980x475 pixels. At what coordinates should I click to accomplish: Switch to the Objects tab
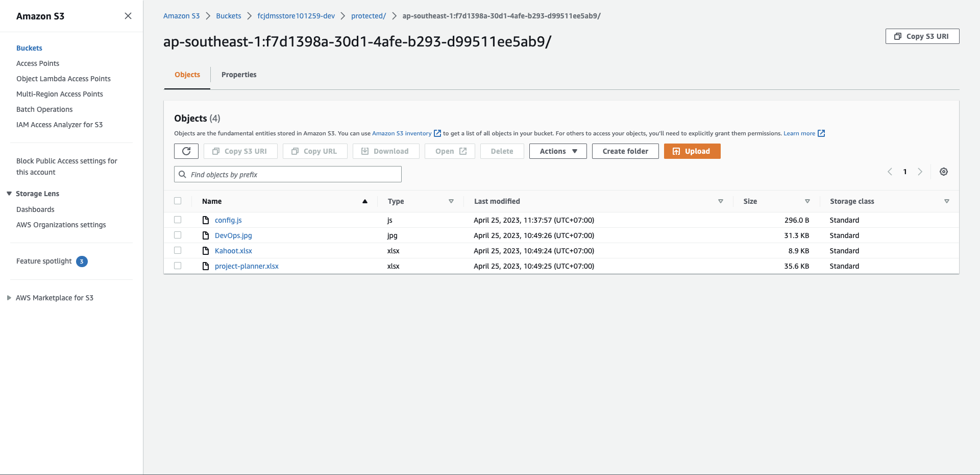187,75
